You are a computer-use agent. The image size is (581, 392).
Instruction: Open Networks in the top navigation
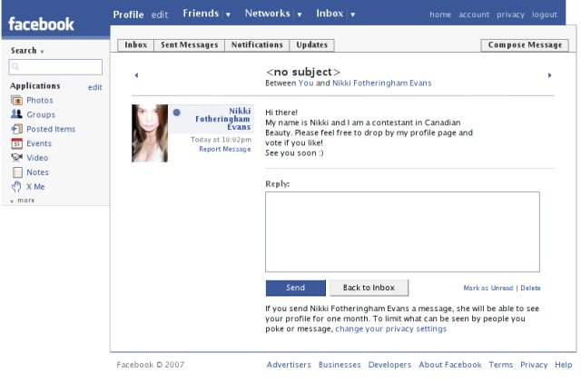point(267,14)
